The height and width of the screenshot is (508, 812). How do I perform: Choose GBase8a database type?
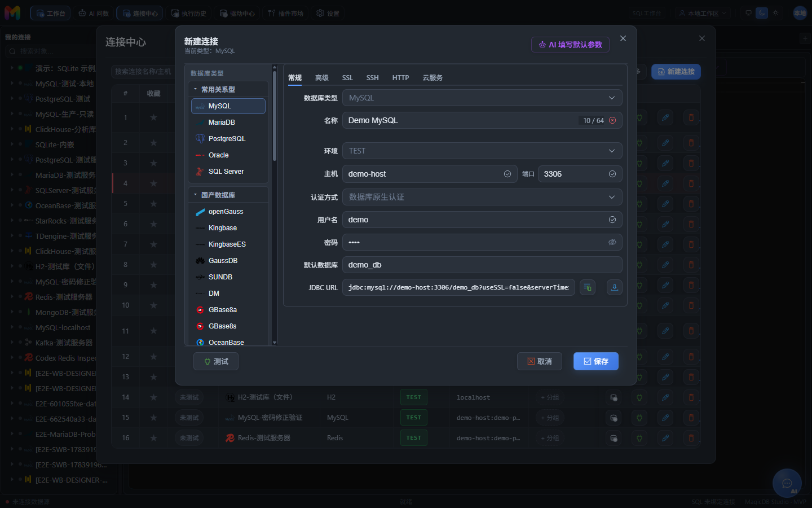pyautogui.click(x=228, y=310)
